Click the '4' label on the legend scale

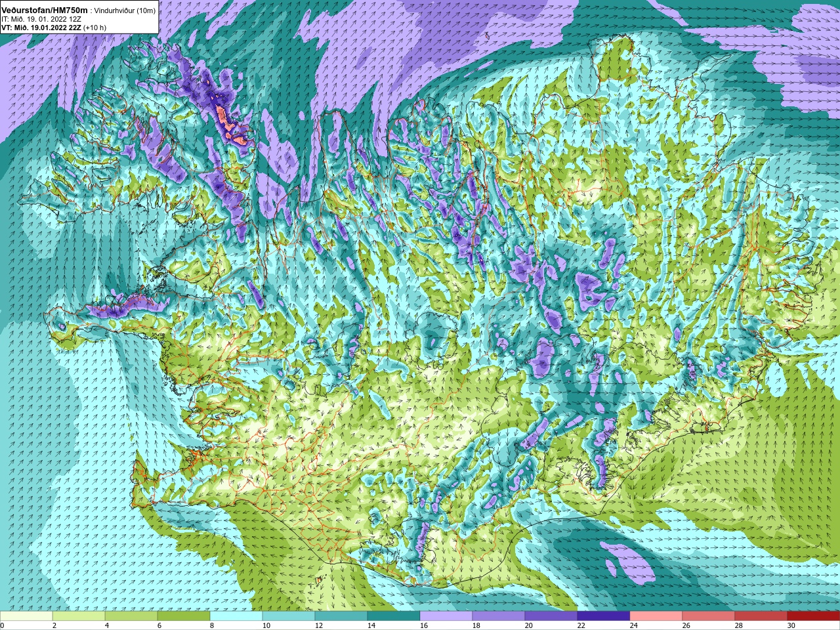pos(107,625)
